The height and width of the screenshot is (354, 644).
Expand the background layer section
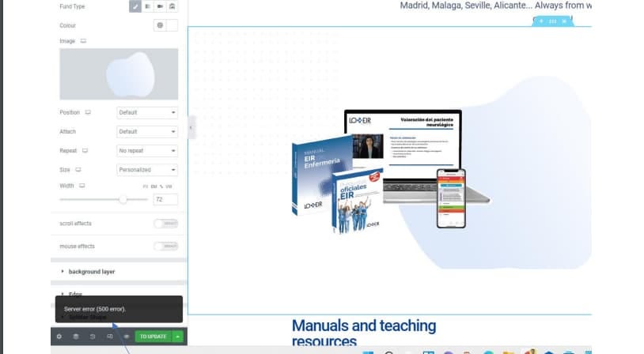(x=119, y=272)
